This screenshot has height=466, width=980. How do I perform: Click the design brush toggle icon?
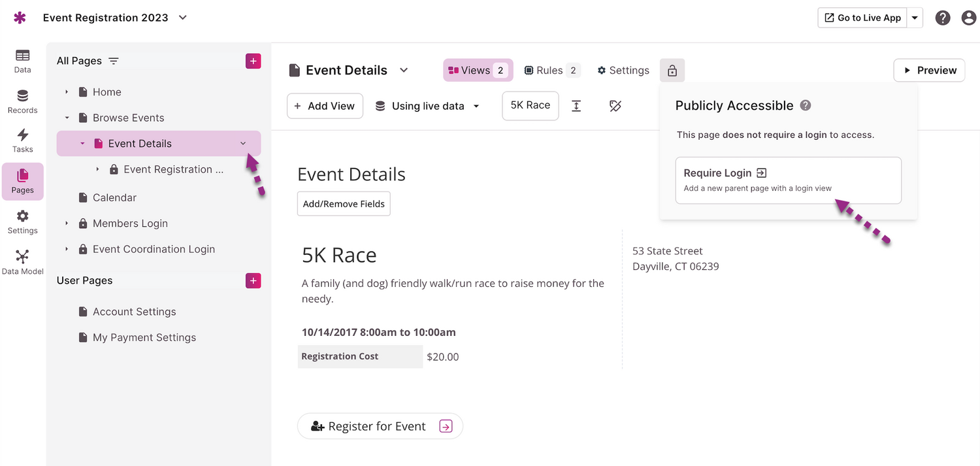click(615, 106)
